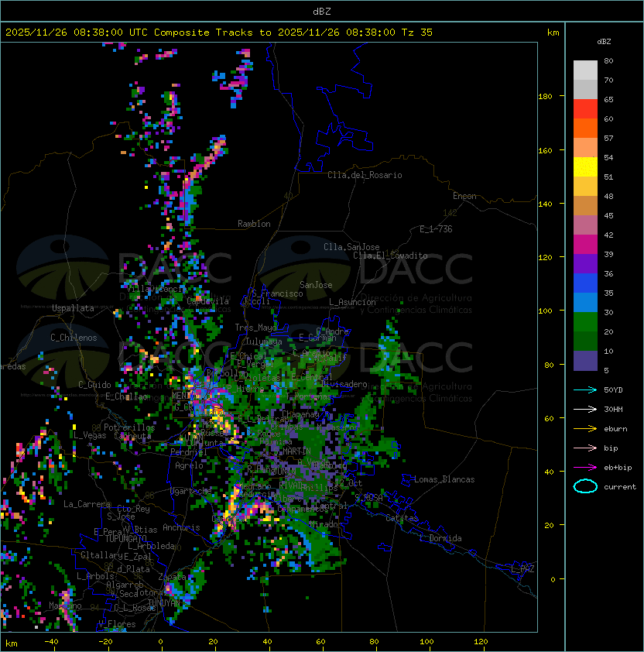This screenshot has width=644, height=652.
Task: Click the '30HM' legend label
Action: tap(613, 410)
